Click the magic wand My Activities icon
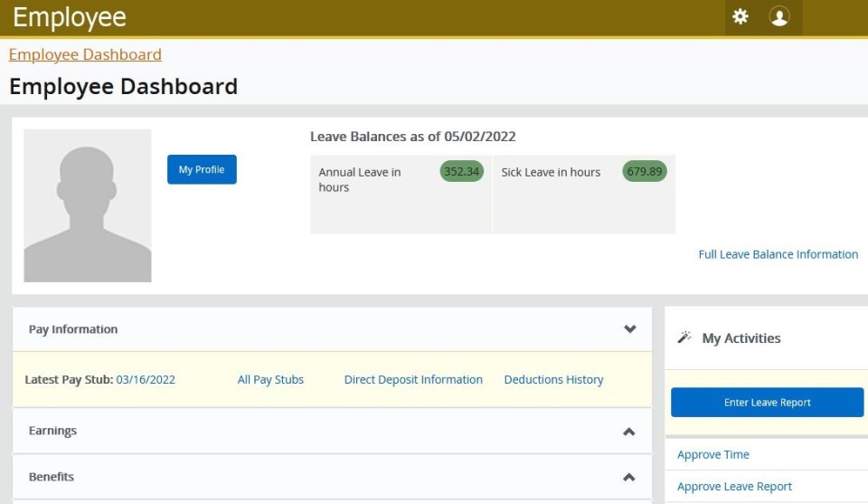This screenshot has height=504, width=868. pyautogui.click(x=684, y=338)
